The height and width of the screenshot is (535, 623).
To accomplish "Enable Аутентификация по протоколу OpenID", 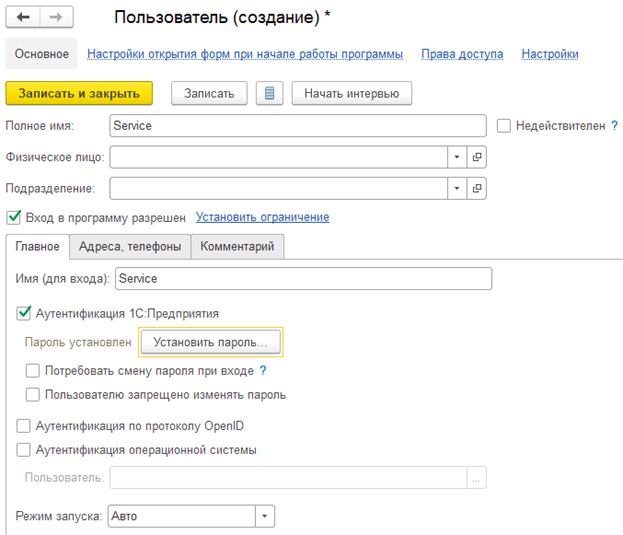I will pos(25,426).
